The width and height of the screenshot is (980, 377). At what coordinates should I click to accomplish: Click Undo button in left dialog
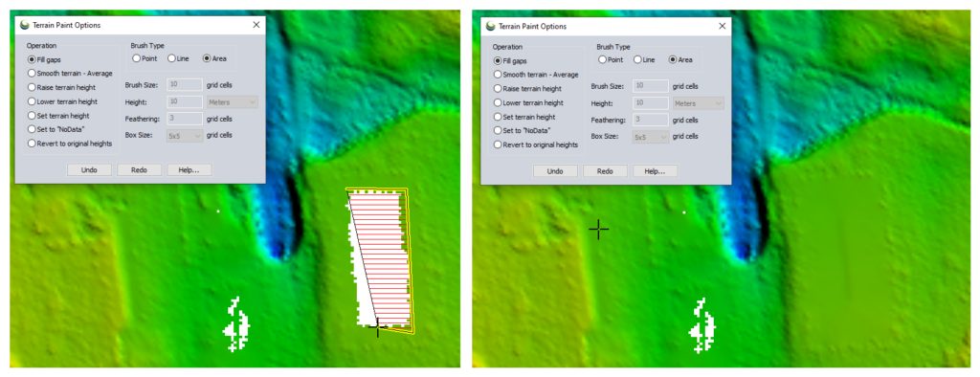pyautogui.click(x=89, y=169)
